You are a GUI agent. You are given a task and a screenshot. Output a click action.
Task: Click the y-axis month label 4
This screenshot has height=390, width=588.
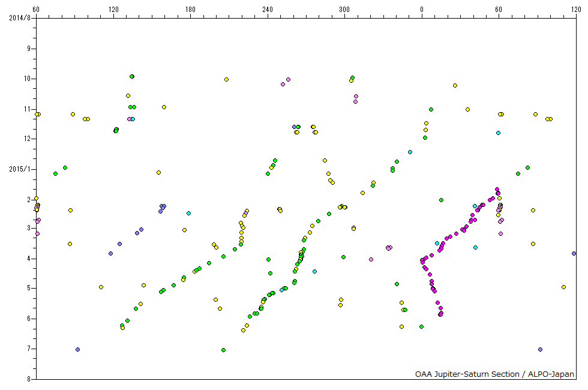[29, 259]
